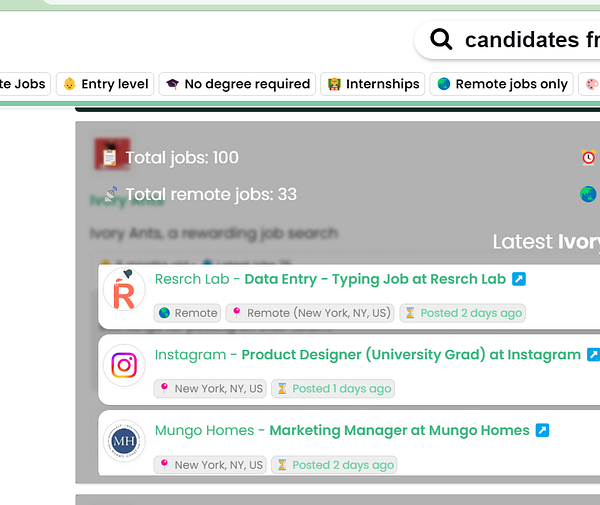Toggle the No degree required filter
600x505 pixels.
(x=237, y=84)
